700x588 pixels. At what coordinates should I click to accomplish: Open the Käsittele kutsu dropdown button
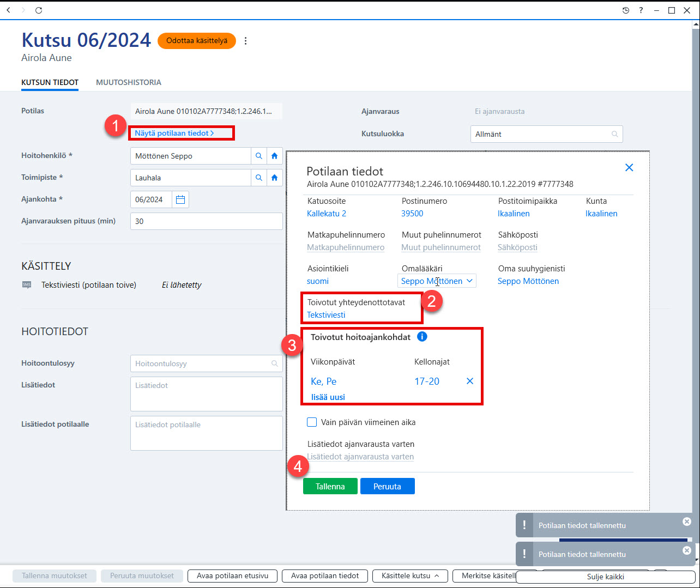click(x=411, y=575)
